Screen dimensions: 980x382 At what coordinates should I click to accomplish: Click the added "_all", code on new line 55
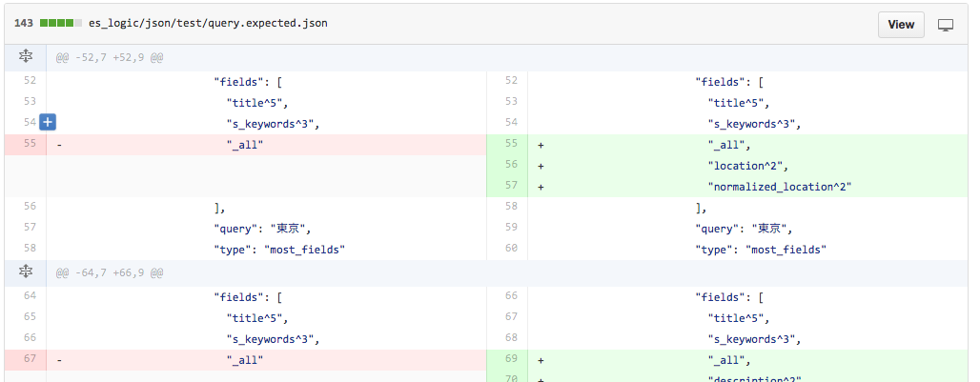pyautogui.click(x=729, y=145)
